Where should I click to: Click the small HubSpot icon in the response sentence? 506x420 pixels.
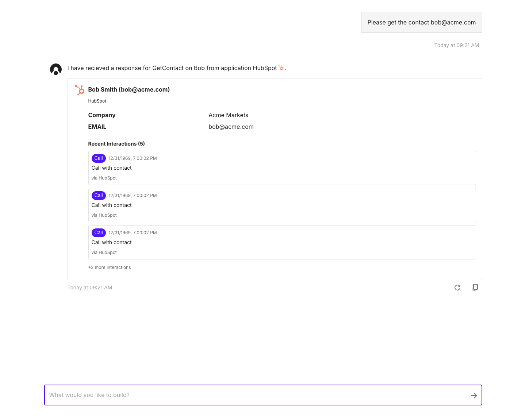[281, 68]
